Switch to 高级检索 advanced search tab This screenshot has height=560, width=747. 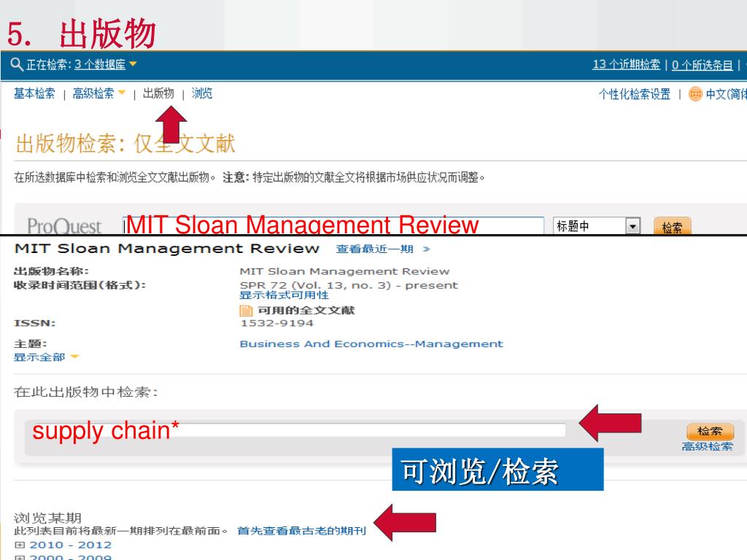[93, 93]
